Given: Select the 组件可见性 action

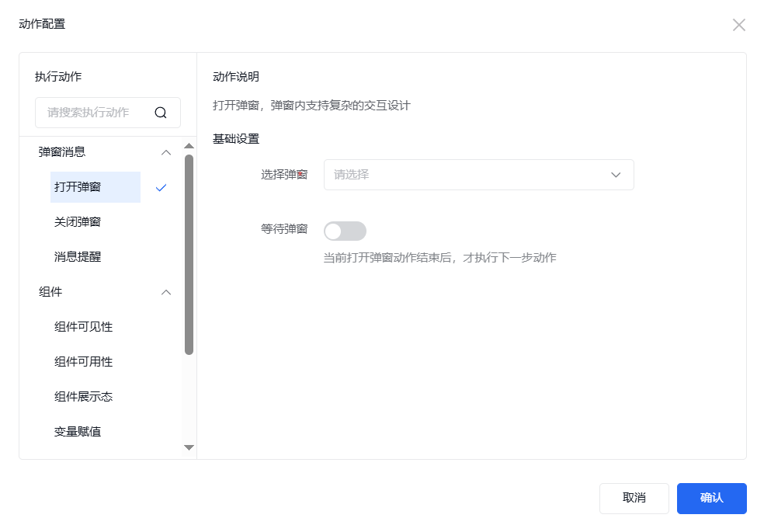Looking at the screenshot, I should click(83, 327).
